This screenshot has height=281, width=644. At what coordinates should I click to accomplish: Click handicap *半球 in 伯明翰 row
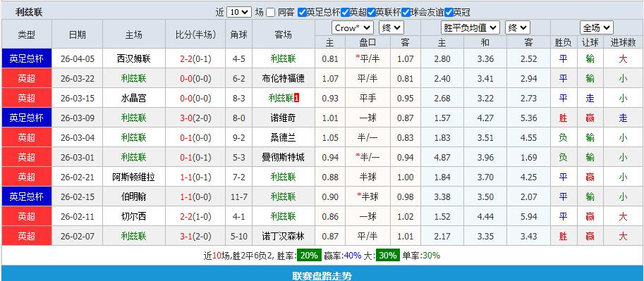(x=368, y=196)
